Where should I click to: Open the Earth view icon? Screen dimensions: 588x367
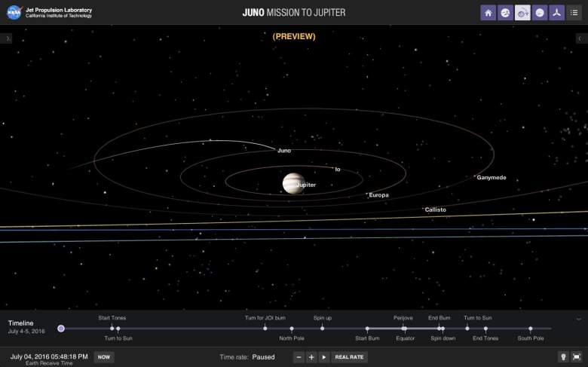(506, 13)
